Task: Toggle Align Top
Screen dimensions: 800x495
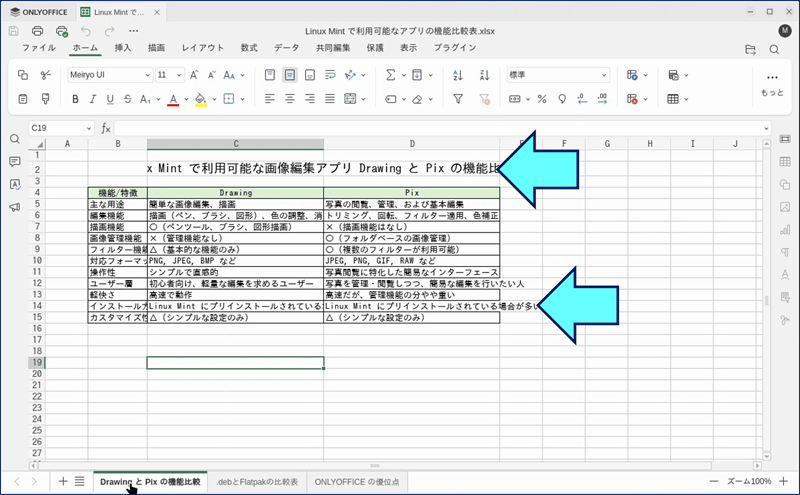Action: pos(270,75)
